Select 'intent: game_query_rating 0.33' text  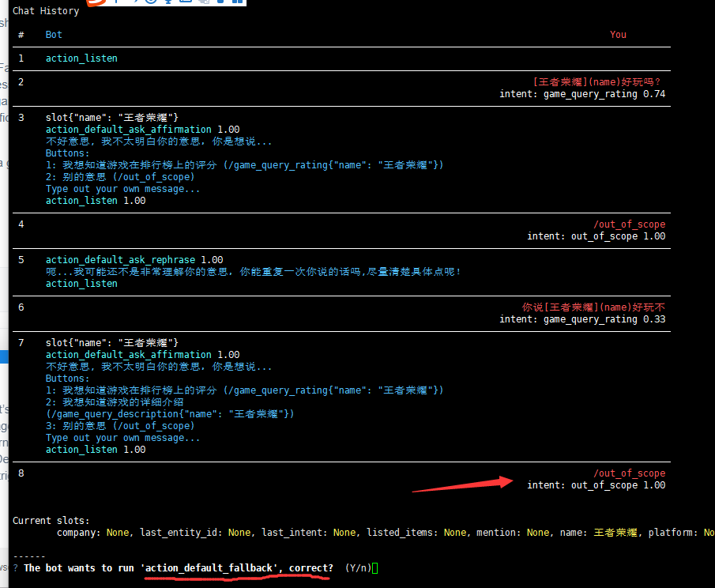[582, 319]
